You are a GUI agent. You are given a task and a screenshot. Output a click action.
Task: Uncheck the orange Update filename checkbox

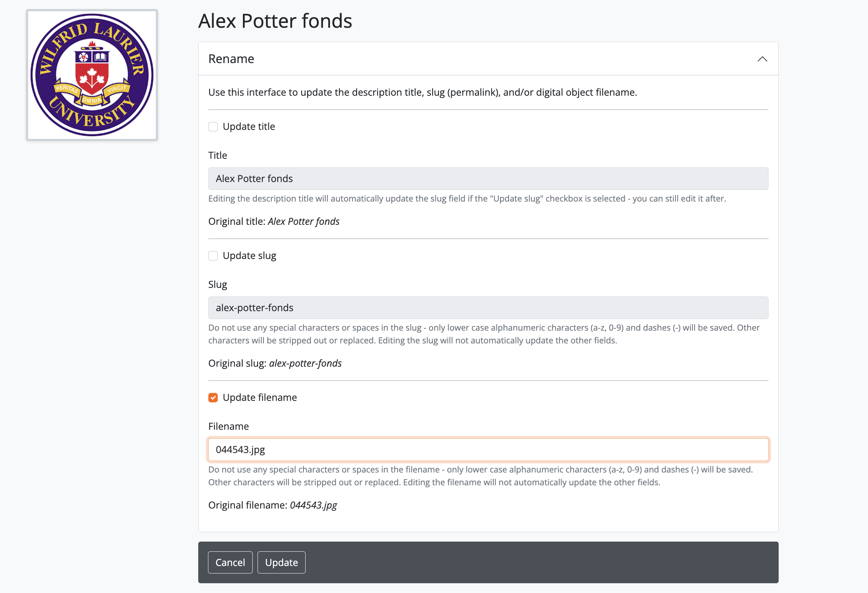click(x=213, y=398)
